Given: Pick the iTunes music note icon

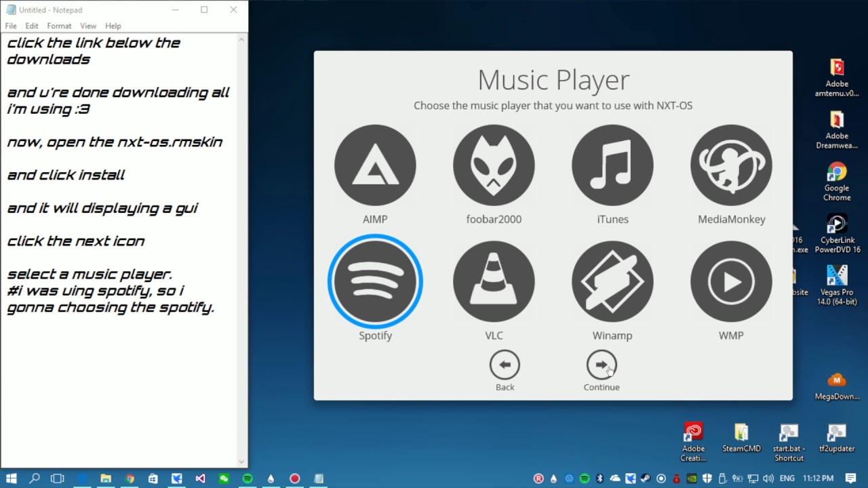Looking at the screenshot, I should [612, 165].
